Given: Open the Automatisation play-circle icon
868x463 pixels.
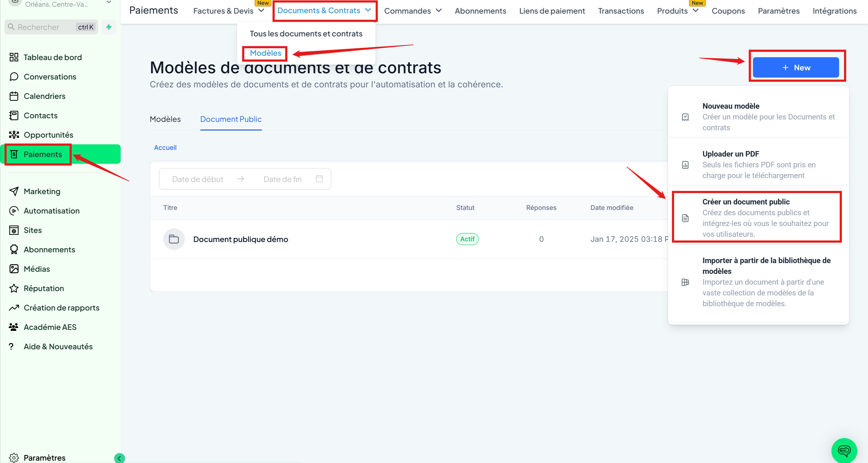Looking at the screenshot, I should (14, 211).
